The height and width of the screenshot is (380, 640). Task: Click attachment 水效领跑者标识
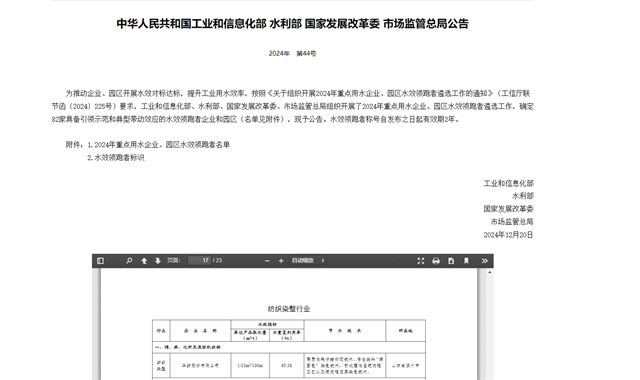point(119,158)
